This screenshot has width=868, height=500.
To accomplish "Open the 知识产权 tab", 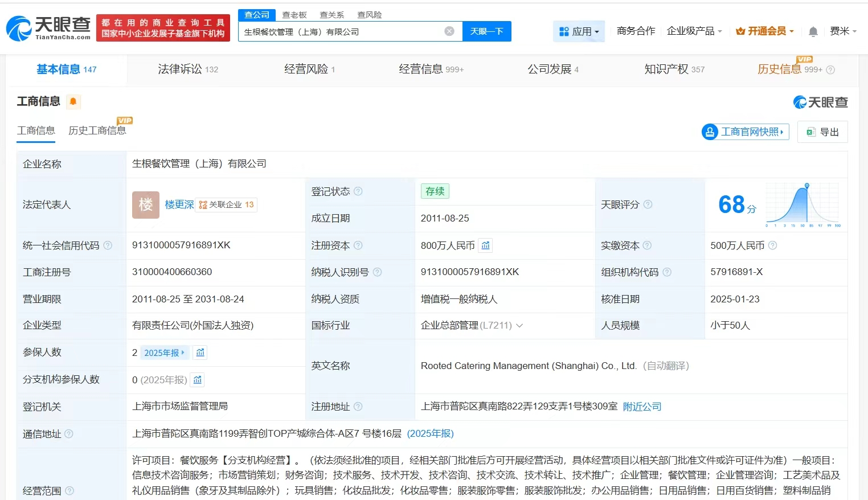I will click(674, 69).
